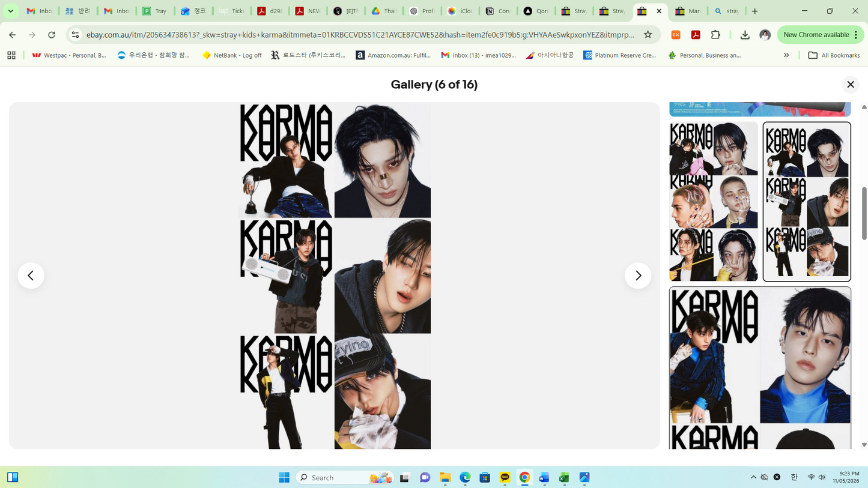Open the 우리은행 bookmark
868x488 pixels.
point(154,55)
